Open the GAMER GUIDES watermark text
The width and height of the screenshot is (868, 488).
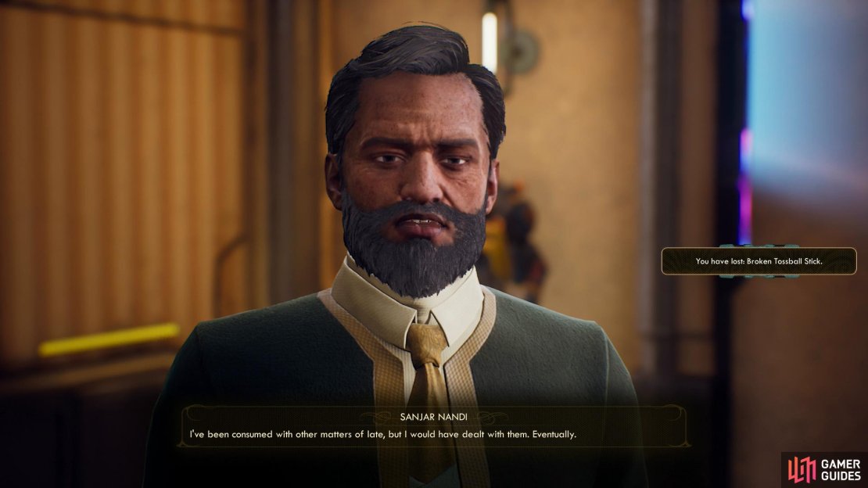[x=841, y=470]
